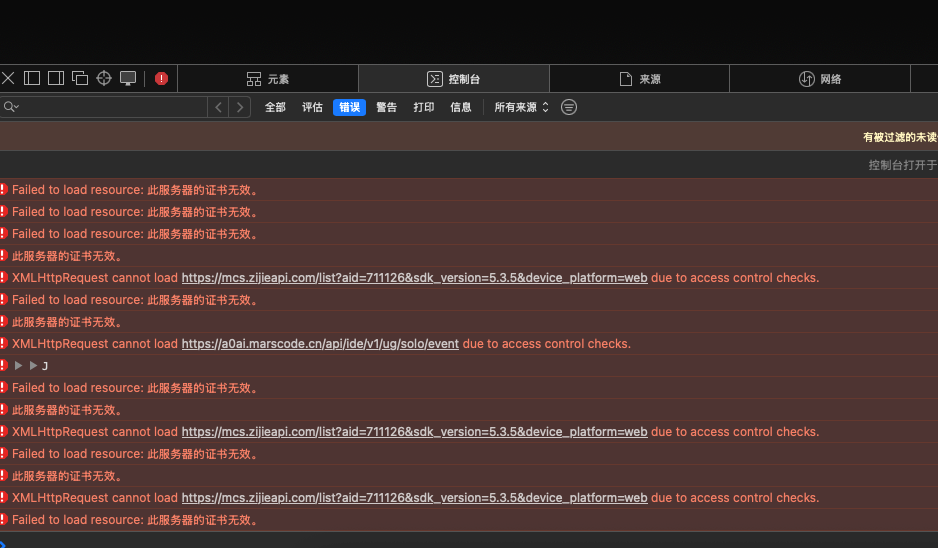The height and width of the screenshot is (548, 938).
Task: Open device settings with the monitor icon
Action: (x=128, y=78)
